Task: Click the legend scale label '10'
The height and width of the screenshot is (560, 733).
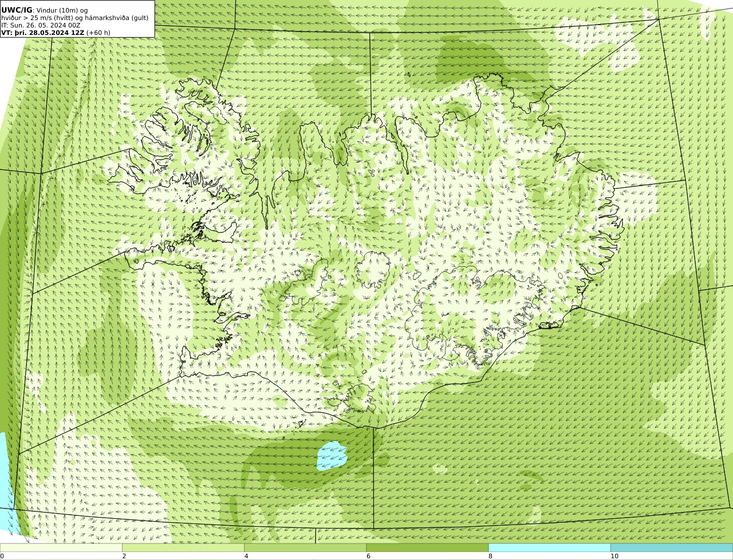Action: tap(614, 556)
